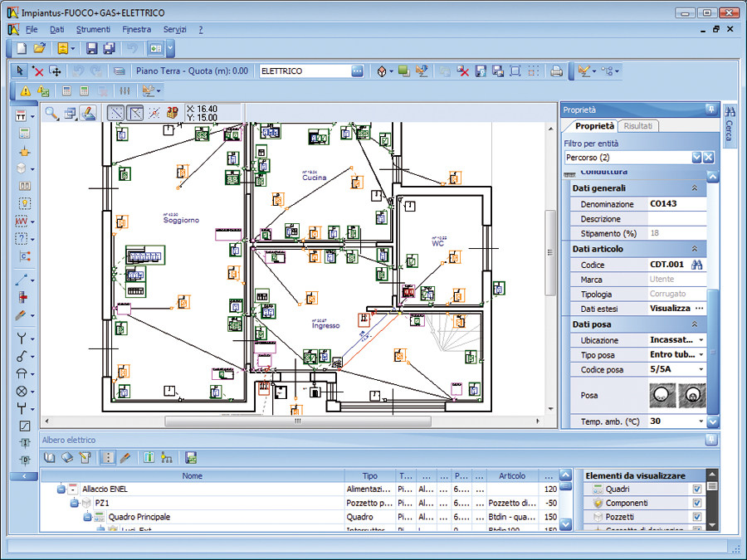Select the arrow pointer tool
The image size is (747, 560).
[x=20, y=71]
